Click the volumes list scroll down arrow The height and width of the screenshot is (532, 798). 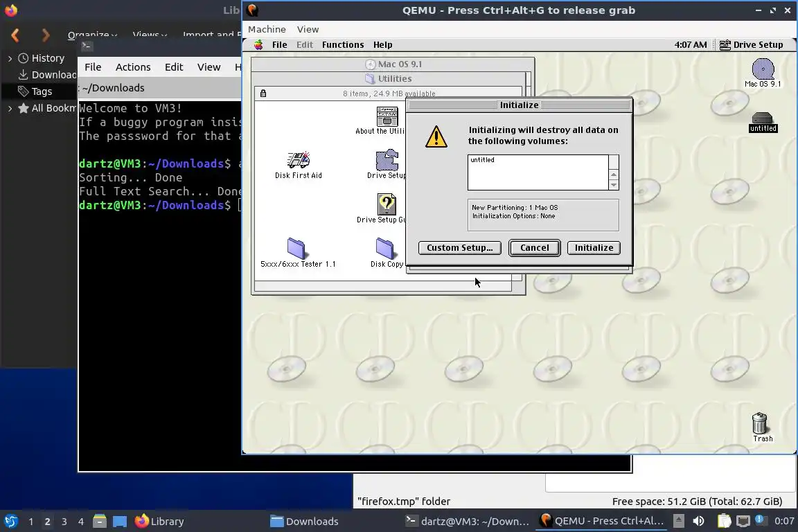coord(614,185)
